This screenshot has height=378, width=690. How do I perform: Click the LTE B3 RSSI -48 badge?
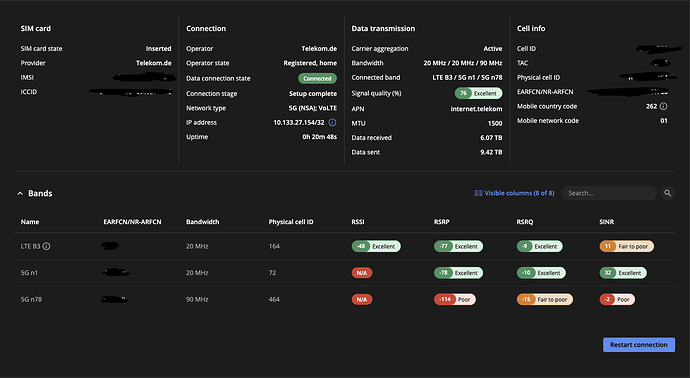[x=376, y=246]
